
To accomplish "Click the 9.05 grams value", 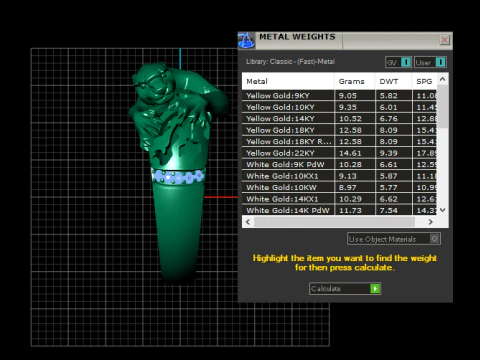I will click(x=348, y=96).
